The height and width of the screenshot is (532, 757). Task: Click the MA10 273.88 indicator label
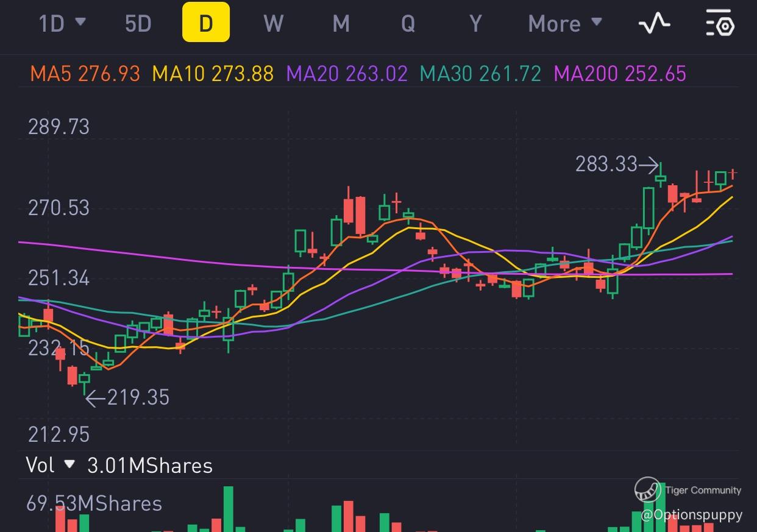pyautogui.click(x=213, y=74)
